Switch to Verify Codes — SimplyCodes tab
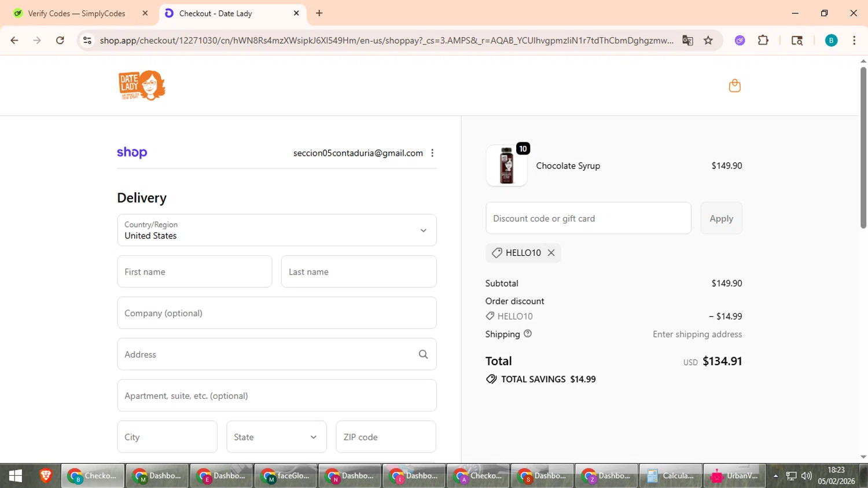Viewport: 868px width, 488px height. pos(78,13)
